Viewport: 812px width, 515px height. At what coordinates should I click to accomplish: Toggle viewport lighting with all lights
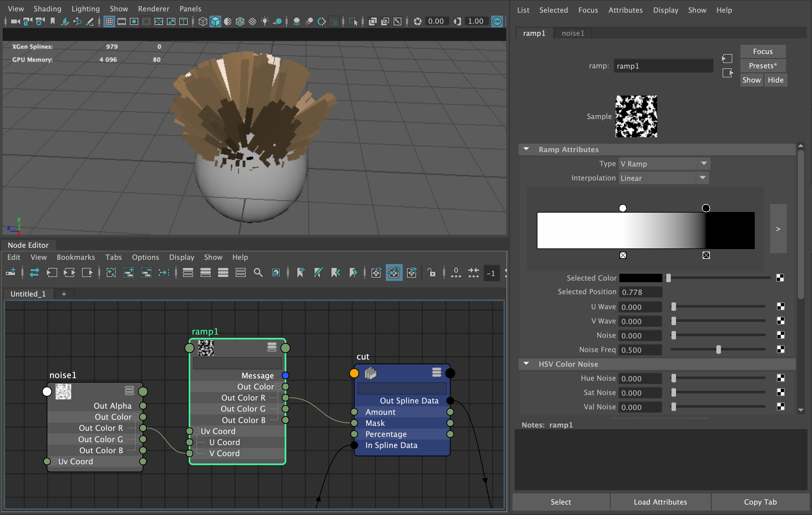coord(265,21)
